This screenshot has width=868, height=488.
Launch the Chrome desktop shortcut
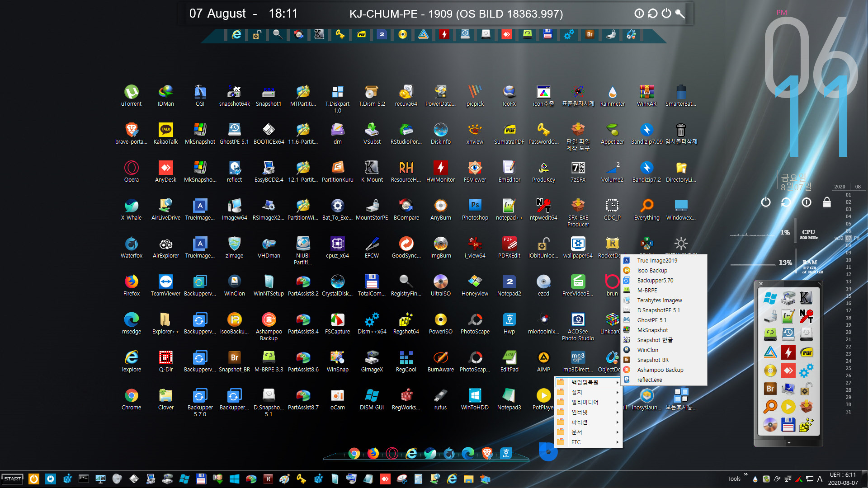[x=131, y=399]
